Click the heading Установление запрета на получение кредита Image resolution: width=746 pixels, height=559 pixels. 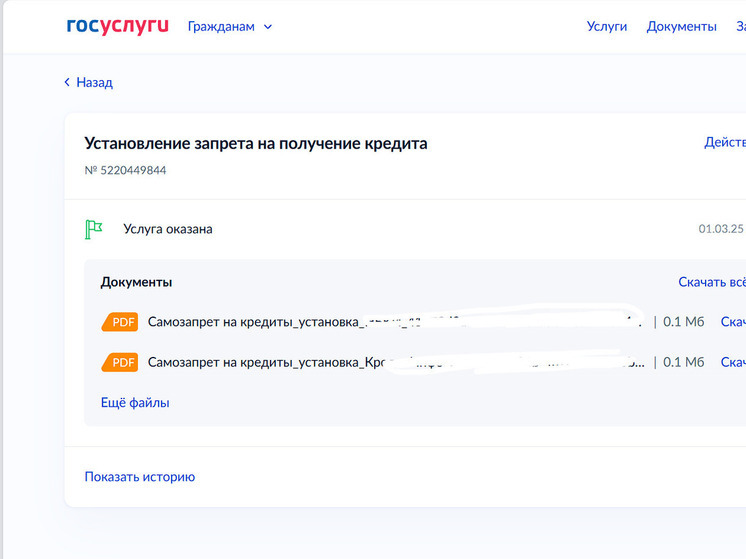[x=256, y=143]
